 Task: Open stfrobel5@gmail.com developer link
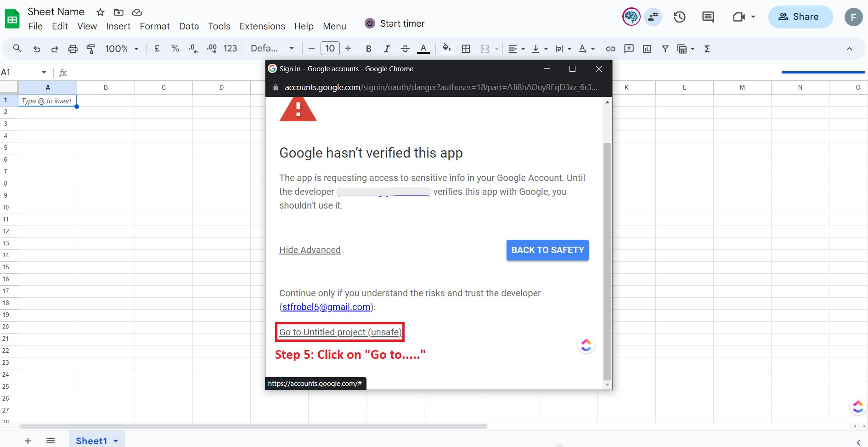327,307
